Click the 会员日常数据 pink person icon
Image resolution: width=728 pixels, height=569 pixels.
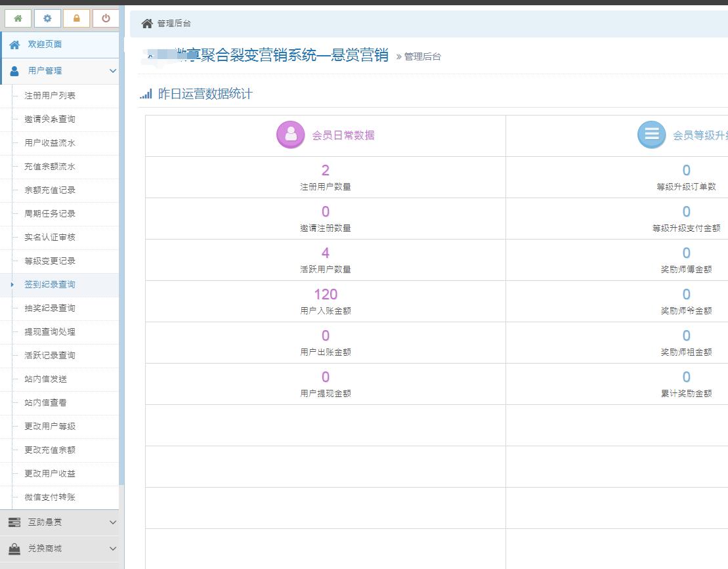[290, 134]
